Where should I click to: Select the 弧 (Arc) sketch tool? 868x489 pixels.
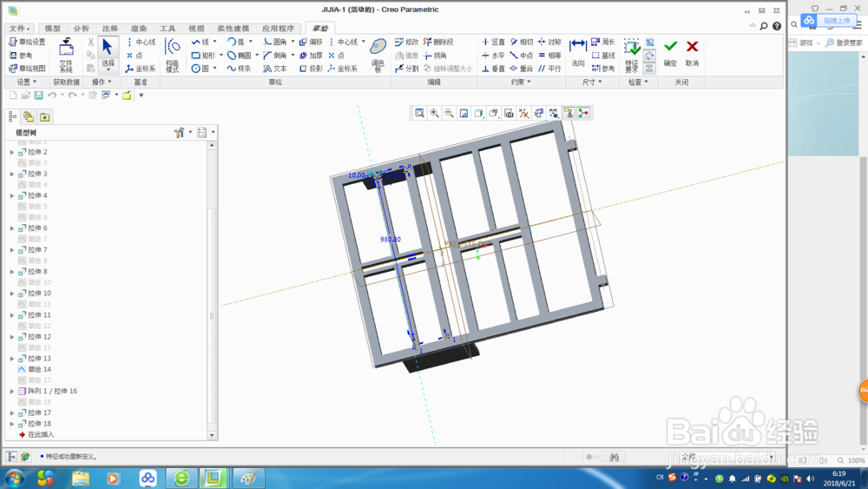(x=236, y=42)
